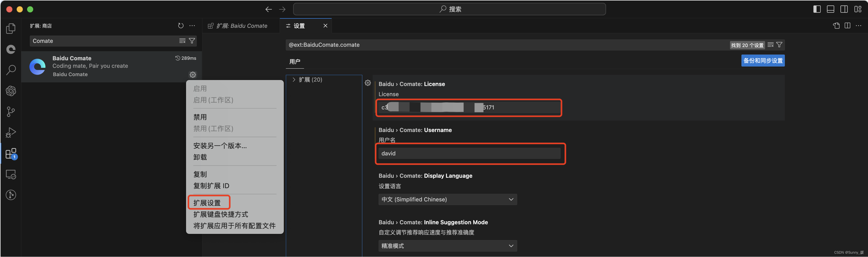The width and height of the screenshot is (868, 257).
Task: Click the 找到 20 个设置 result count badge
Action: tap(747, 45)
